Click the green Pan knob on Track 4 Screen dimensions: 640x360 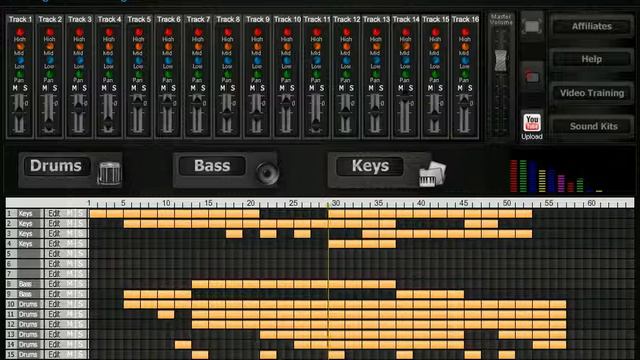[x=109, y=74]
